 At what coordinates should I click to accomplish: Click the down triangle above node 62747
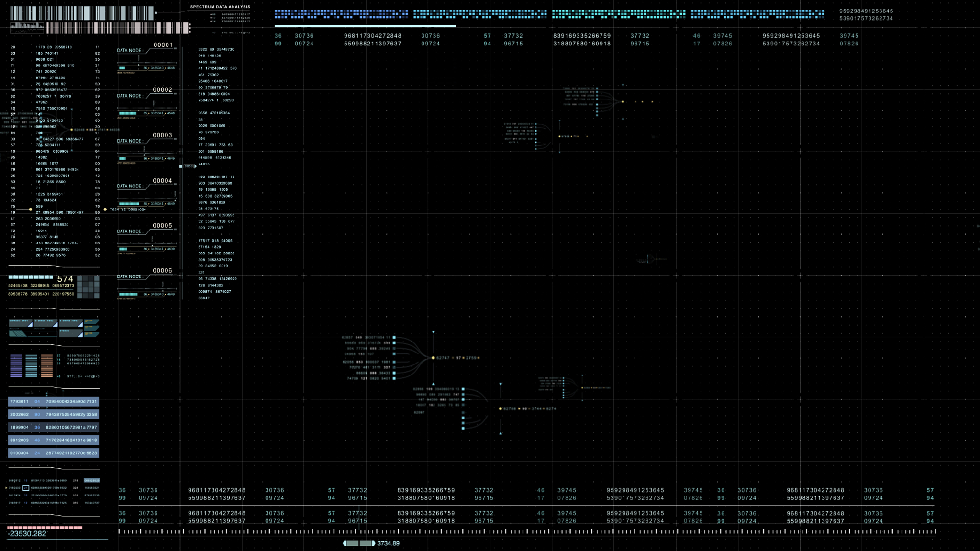(433, 332)
